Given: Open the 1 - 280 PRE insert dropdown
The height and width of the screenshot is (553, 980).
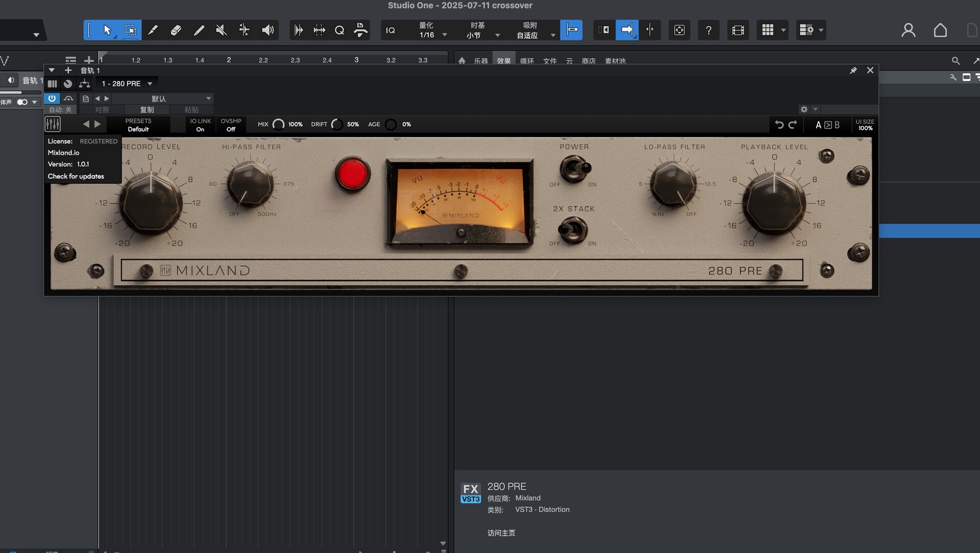Looking at the screenshot, I should pyautogui.click(x=127, y=84).
